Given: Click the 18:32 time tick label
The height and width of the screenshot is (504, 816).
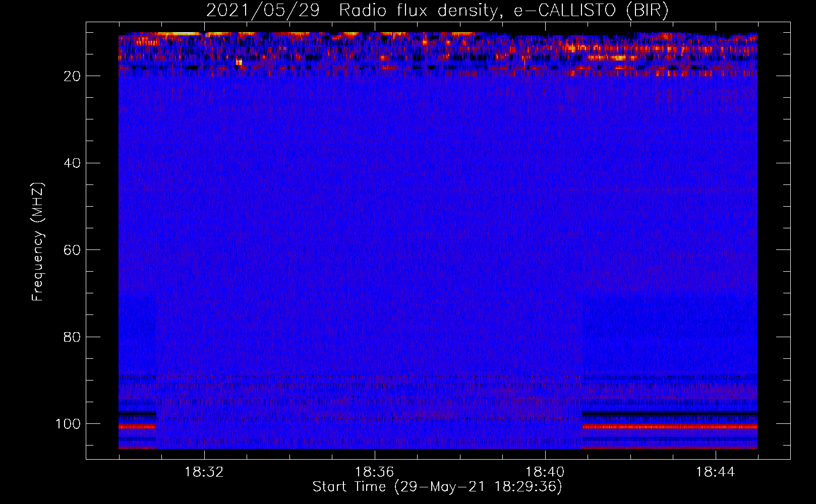Looking at the screenshot, I should pyautogui.click(x=204, y=472).
